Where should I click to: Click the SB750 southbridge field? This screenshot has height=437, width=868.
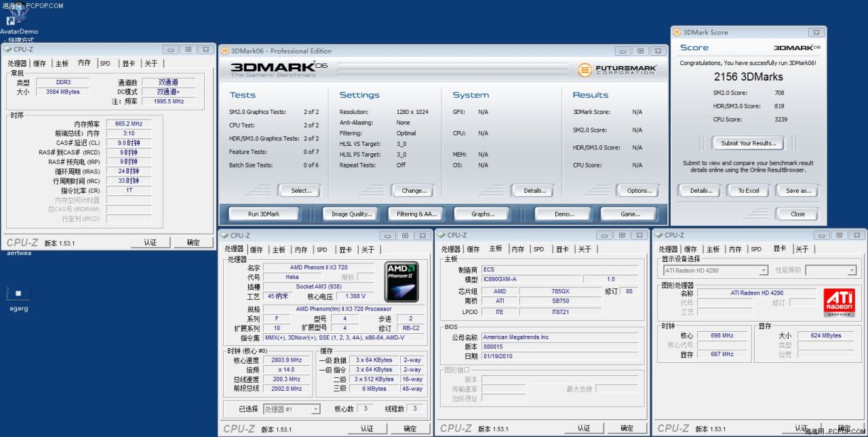point(559,301)
